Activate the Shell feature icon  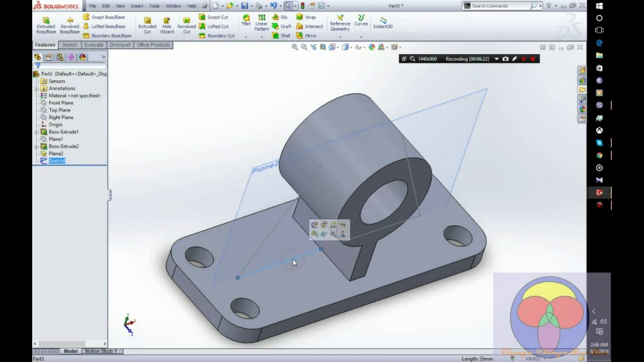(x=281, y=36)
